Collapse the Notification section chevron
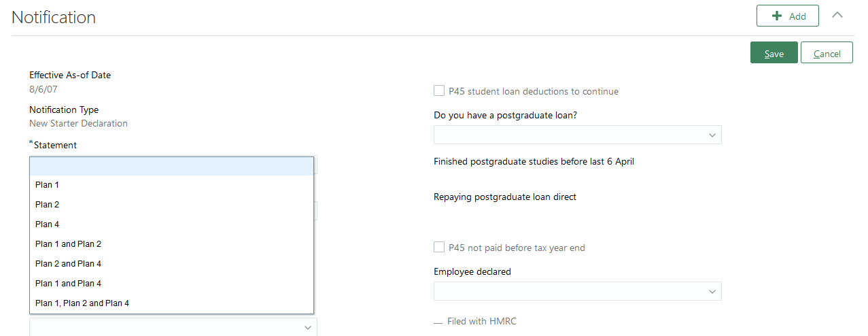The width and height of the screenshot is (868, 336). pyautogui.click(x=837, y=15)
